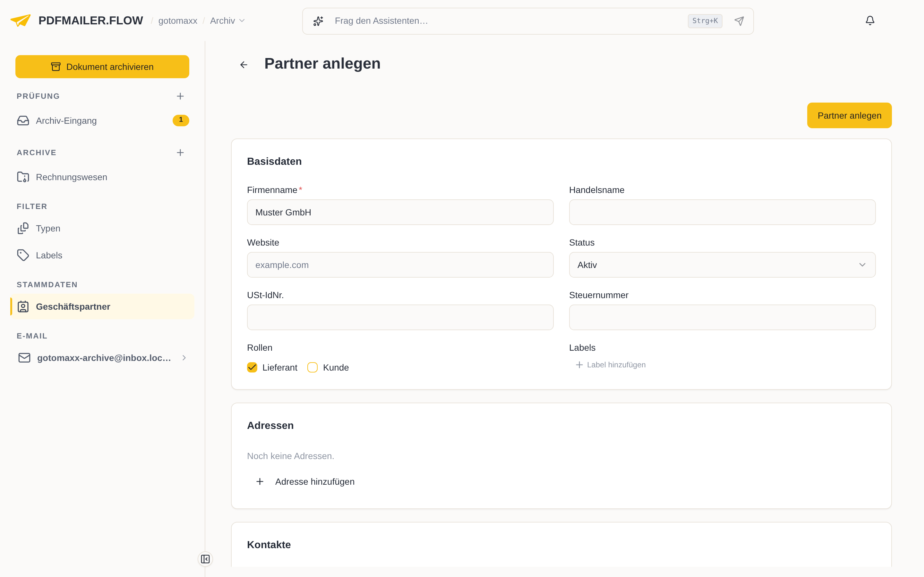Click the back arrow beside Partner anlegen
The image size is (924, 577).
pos(244,65)
